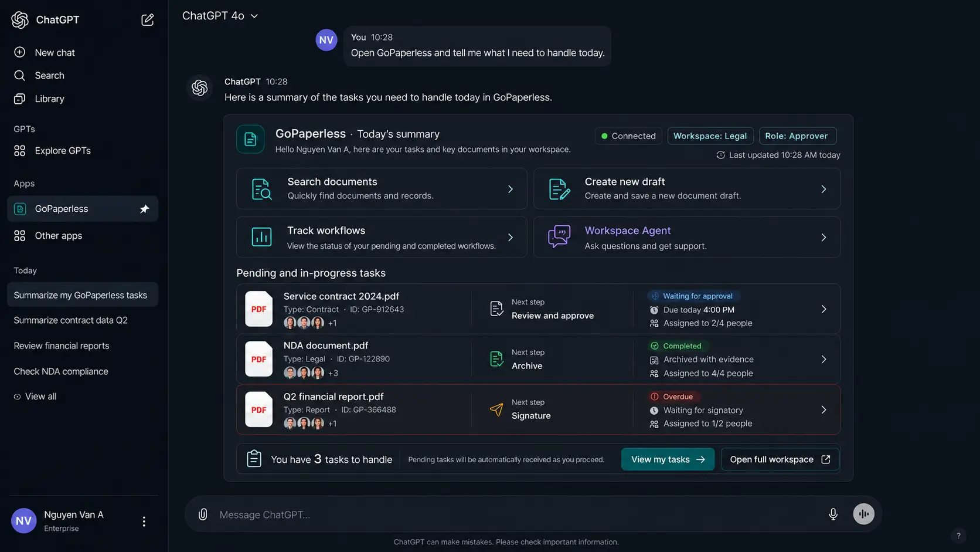Screen dimensions: 980x552
Task: Click the Connected status badge
Action: click(628, 136)
